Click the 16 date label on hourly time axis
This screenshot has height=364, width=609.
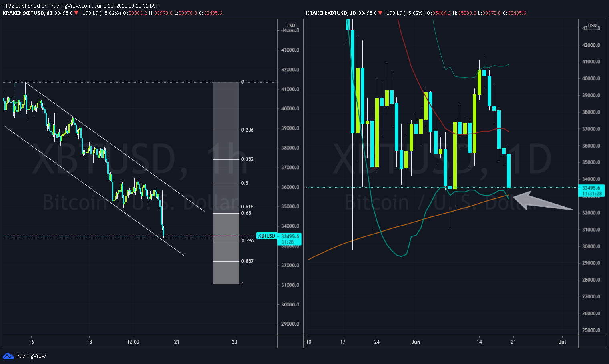(31, 342)
